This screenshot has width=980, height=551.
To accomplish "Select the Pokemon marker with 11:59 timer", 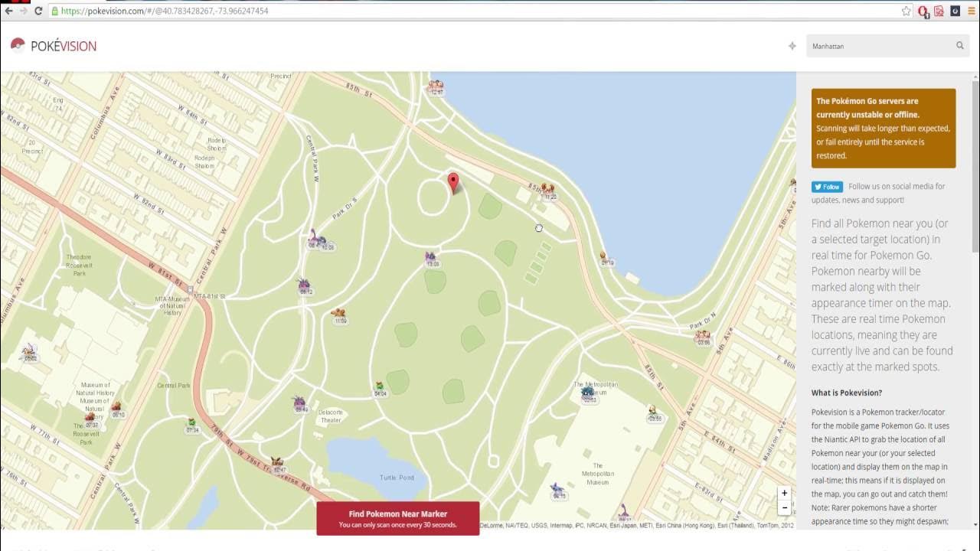I will (340, 315).
